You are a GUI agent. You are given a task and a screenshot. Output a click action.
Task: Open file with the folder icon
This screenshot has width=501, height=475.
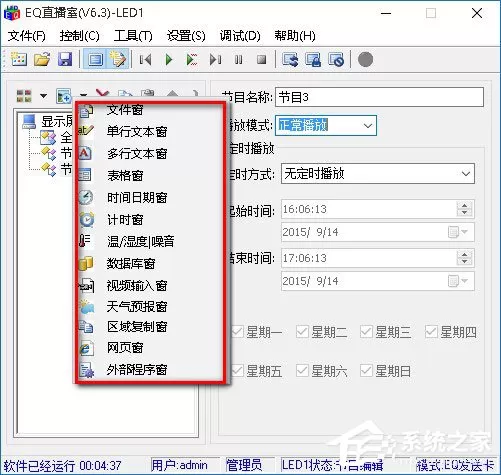(42, 59)
